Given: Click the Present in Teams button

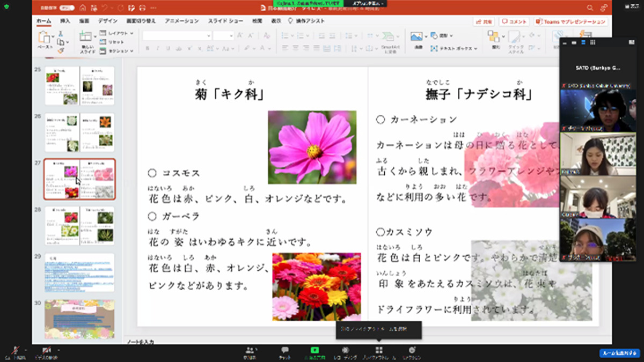Looking at the screenshot, I should [571, 21].
